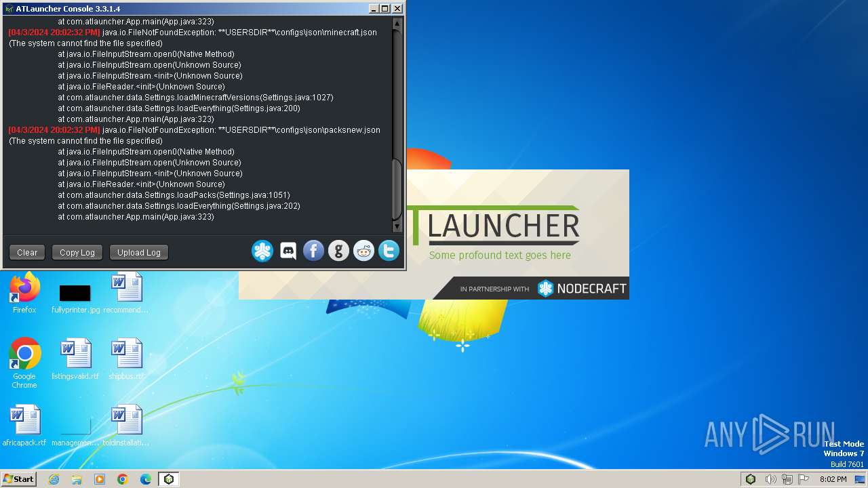The image size is (868, 488).
Task: Click the Copy Log button
Action: (77, 252)
